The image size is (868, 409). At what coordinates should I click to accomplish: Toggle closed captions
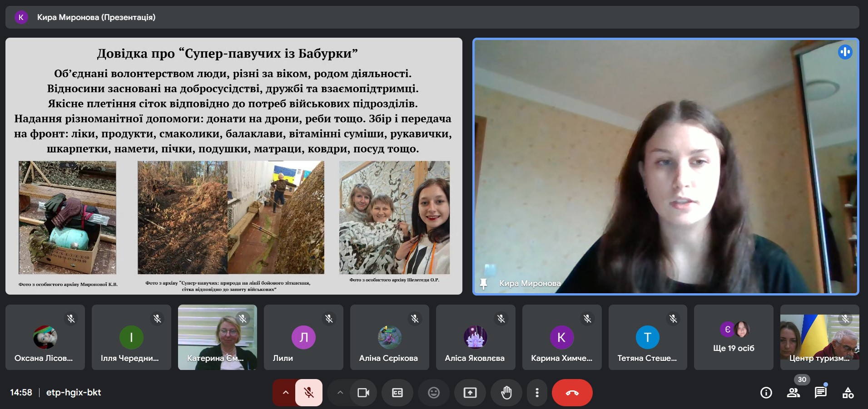pyautogui.click(x=397, y=393)
